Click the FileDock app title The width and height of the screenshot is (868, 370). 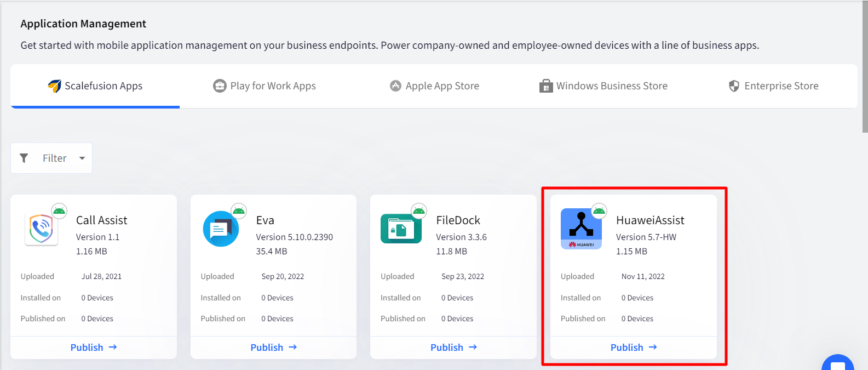[x=458, y=220]
